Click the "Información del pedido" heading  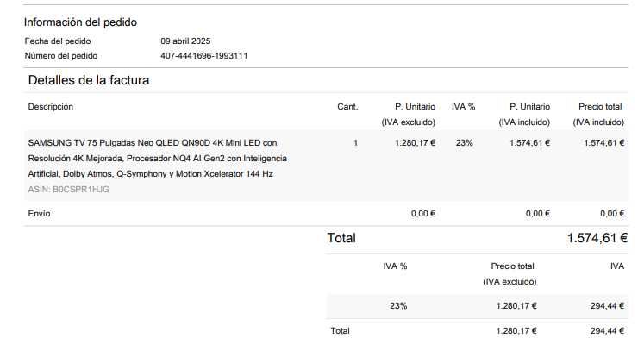coord(80,22)
